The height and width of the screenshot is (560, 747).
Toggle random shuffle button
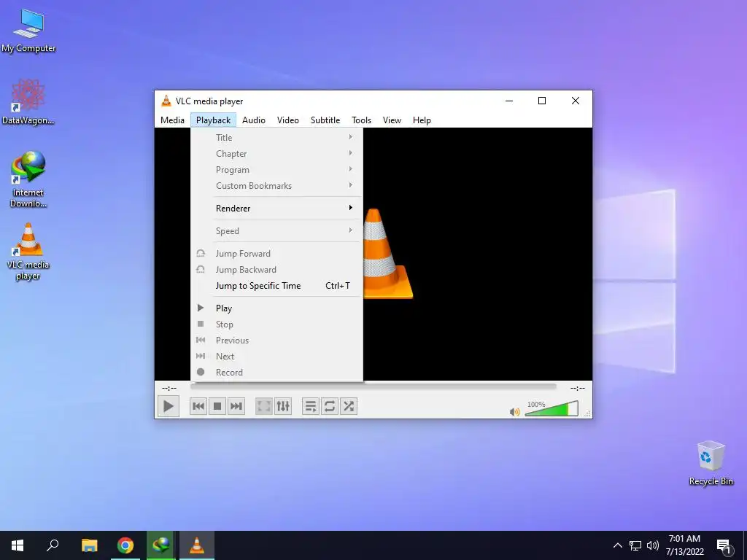tap(349, 406)
